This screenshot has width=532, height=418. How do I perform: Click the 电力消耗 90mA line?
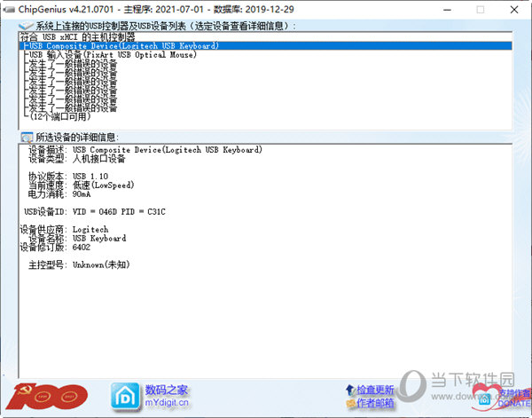[59, 193]
